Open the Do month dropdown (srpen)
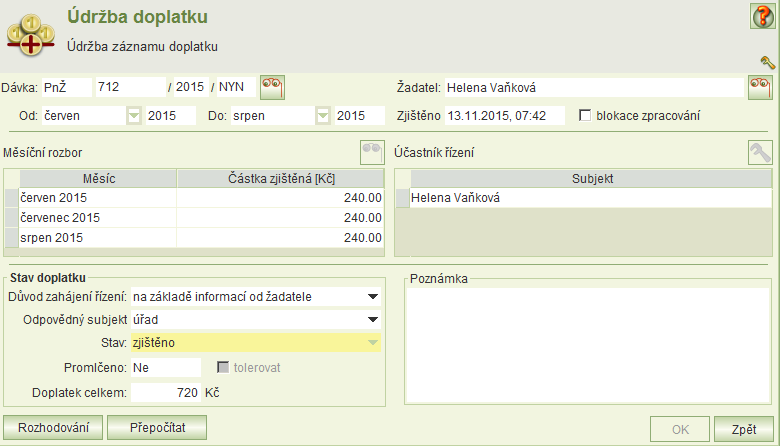Viewport: 780px width, 446px height. click(x=323, y=116)
